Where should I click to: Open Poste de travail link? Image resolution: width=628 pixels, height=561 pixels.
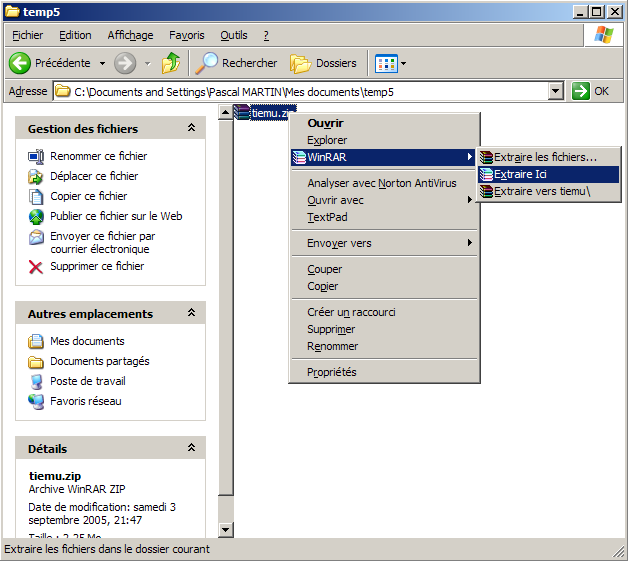(88, 381)
